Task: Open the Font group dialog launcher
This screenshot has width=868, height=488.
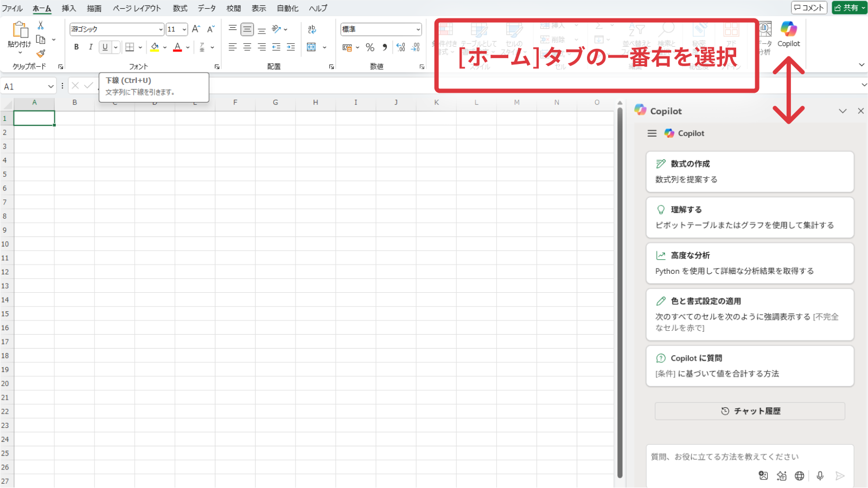Action: (x=217, y=67)
